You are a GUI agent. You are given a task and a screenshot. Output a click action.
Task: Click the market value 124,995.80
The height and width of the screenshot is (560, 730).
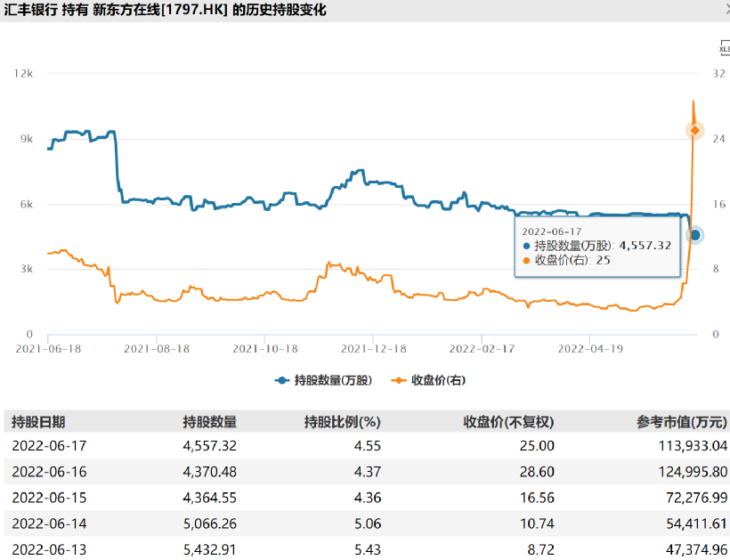point(693,472)
